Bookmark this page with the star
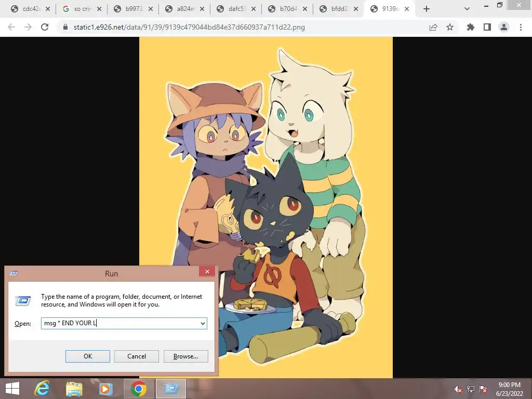532x399 pixels. tap(450, 27)
